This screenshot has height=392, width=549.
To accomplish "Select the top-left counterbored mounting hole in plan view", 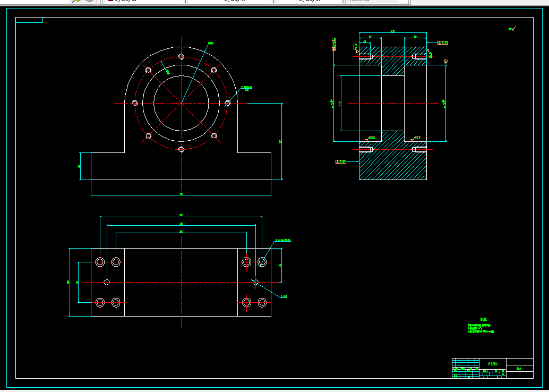I will tap(100, 262).
